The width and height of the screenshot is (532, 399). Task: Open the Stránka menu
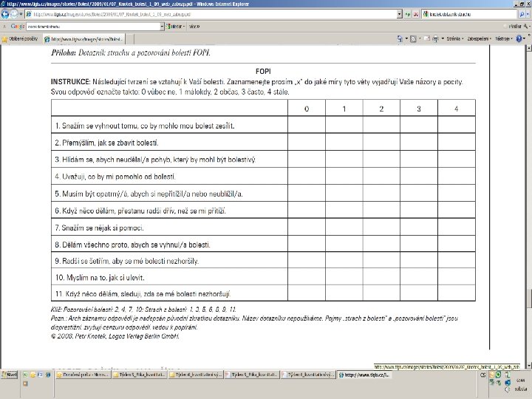click(x=455, y=39)
